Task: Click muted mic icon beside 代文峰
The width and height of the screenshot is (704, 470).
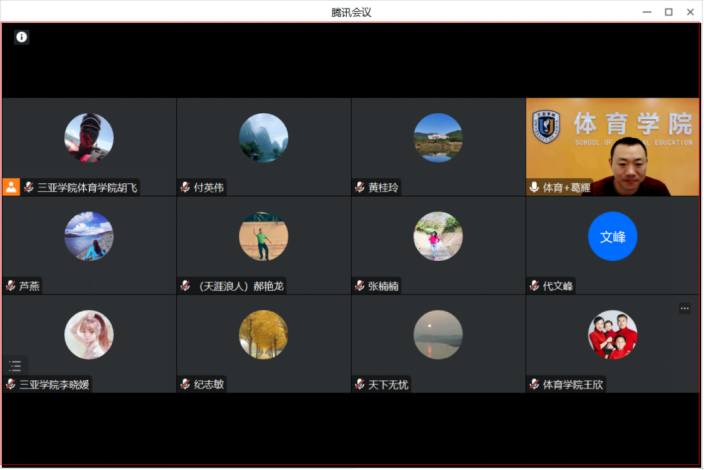Action: point(534,286)
